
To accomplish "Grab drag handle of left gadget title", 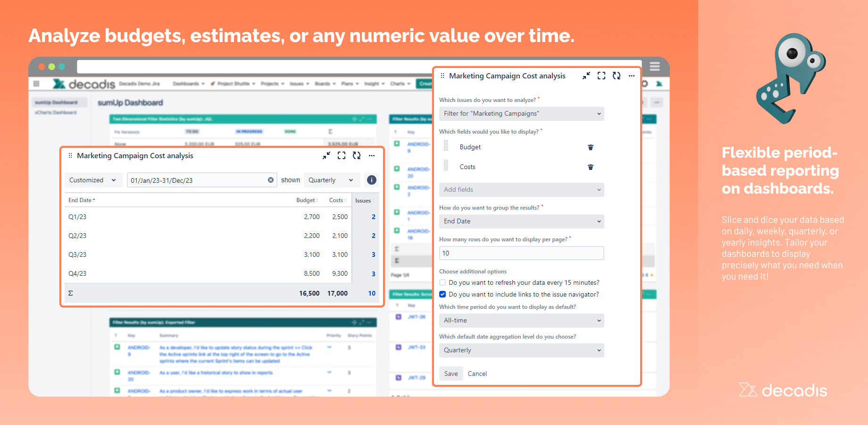I will 70,156.
